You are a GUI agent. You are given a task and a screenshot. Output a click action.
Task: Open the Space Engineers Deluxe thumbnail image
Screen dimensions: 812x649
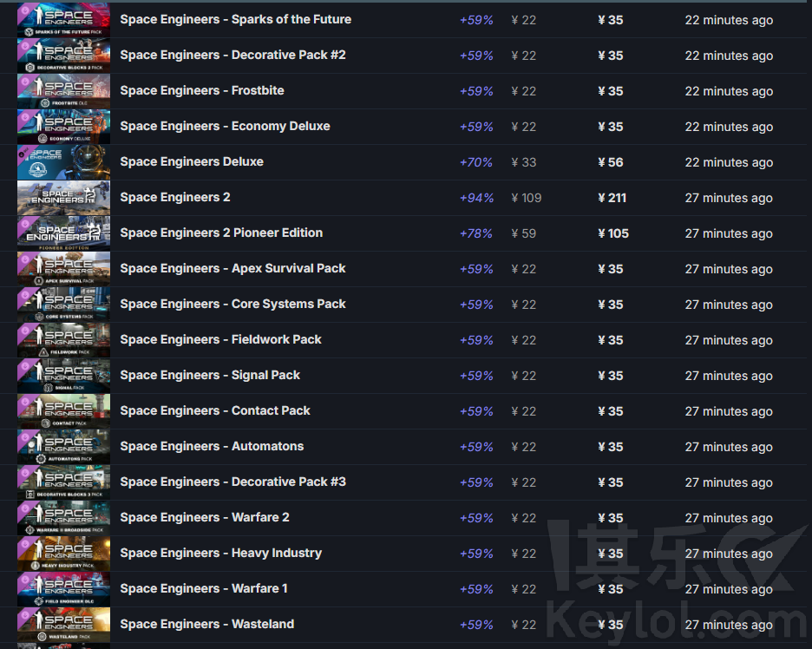point(63,162)
